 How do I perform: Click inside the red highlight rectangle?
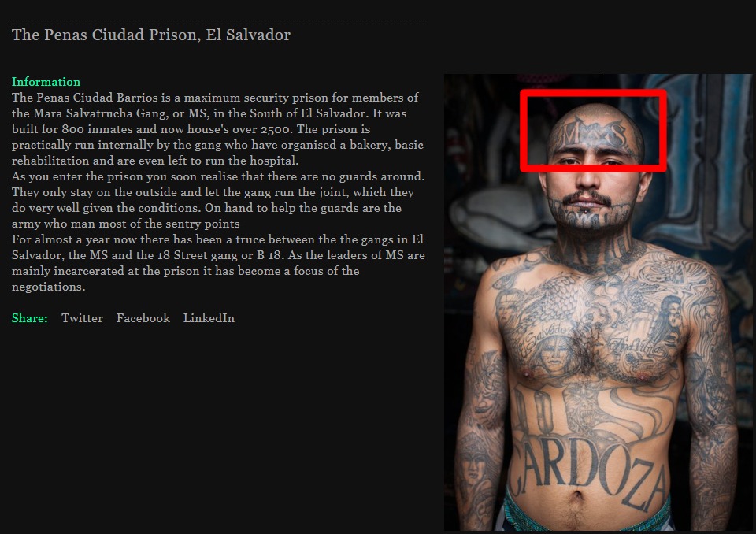tap(593, 130)
